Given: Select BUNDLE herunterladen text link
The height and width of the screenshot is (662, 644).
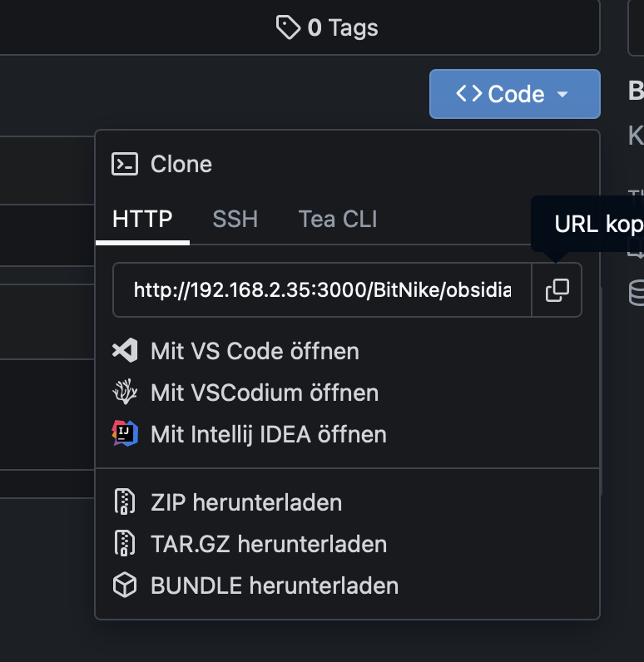Looking at the screenshot, I should click(275, 585).
